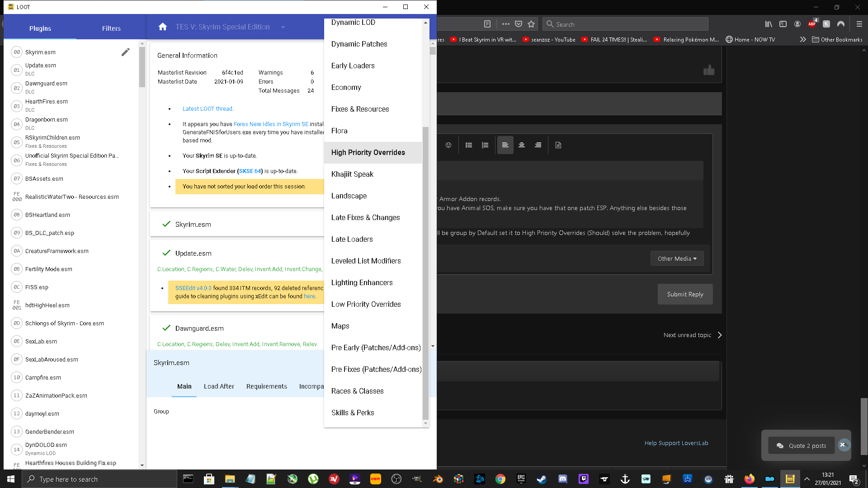Click the plugin sidebar scrollbar thumb
Screen dimensions: 868x488
(142, 67)
